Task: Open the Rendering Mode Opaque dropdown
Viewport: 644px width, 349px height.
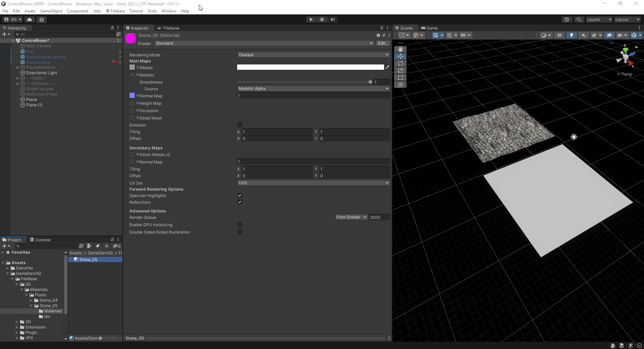Action: point(313,55)
